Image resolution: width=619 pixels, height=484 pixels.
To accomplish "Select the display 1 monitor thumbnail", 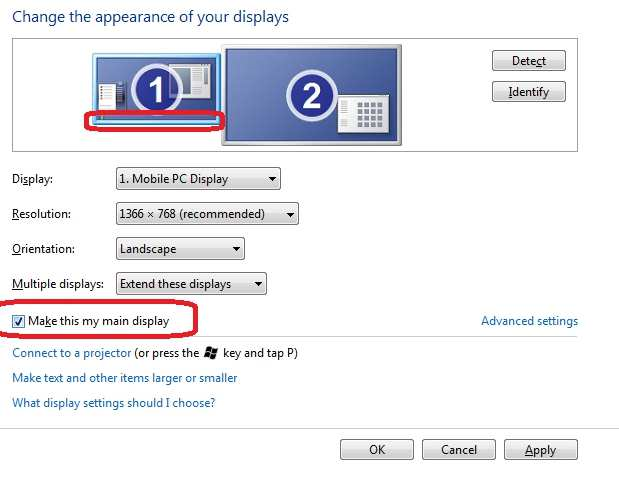I will click(155, 91).
